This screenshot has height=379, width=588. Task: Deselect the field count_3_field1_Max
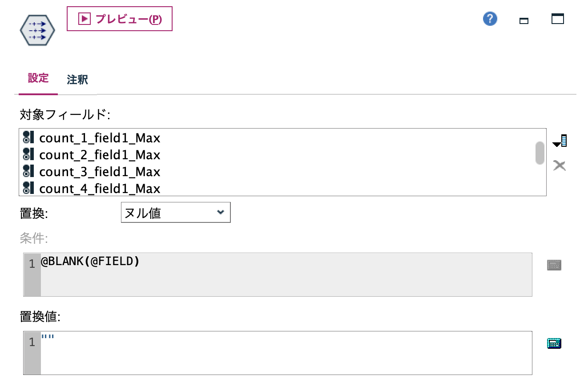click(100, 171)
